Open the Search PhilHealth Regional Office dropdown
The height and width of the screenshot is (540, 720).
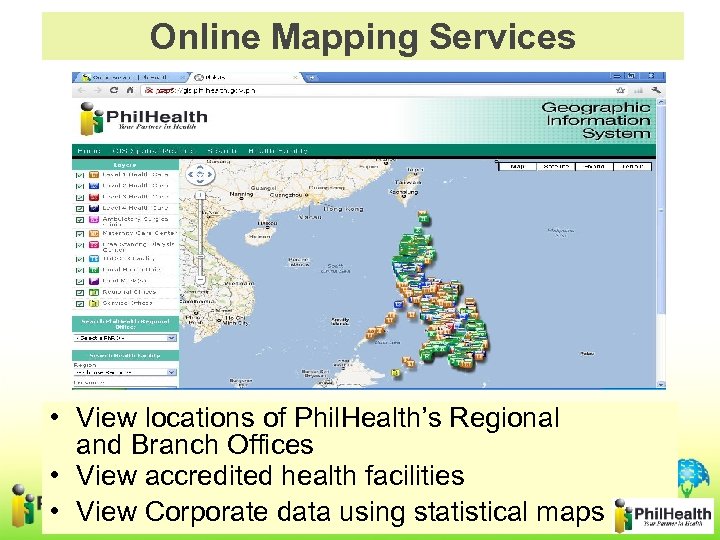click(x=125, y=338)
